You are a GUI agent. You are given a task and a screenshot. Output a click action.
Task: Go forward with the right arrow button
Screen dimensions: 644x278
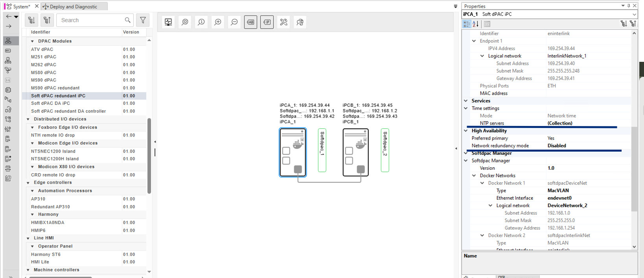point(9,26)
